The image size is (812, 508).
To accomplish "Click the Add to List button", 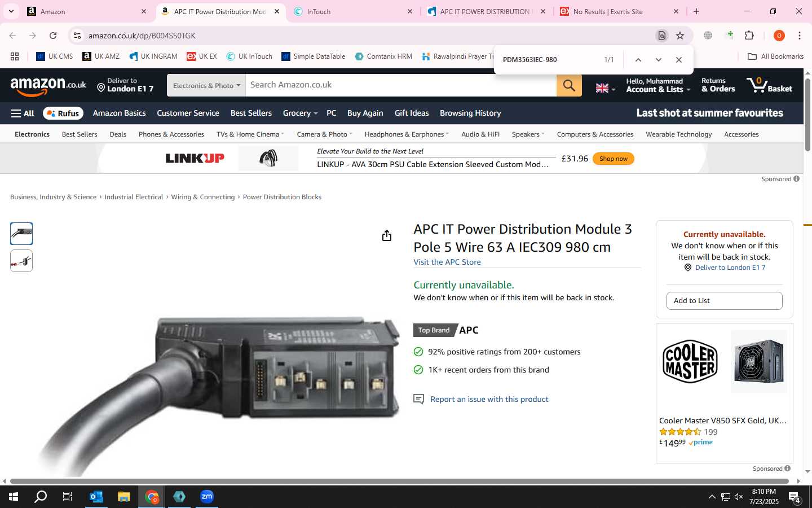I will tap(724, 301).
